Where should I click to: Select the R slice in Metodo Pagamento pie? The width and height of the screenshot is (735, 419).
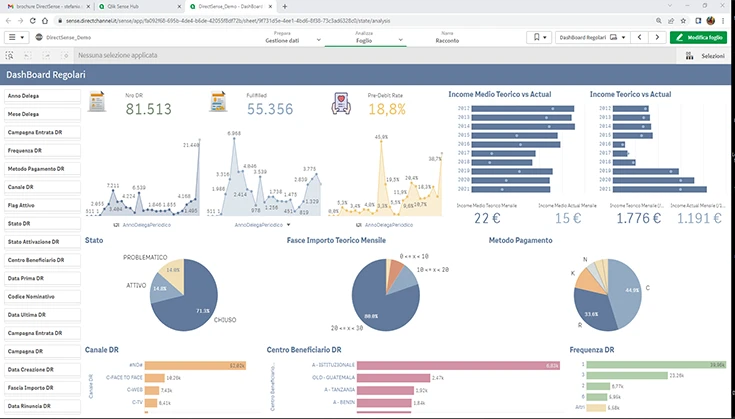click(593, 309)
